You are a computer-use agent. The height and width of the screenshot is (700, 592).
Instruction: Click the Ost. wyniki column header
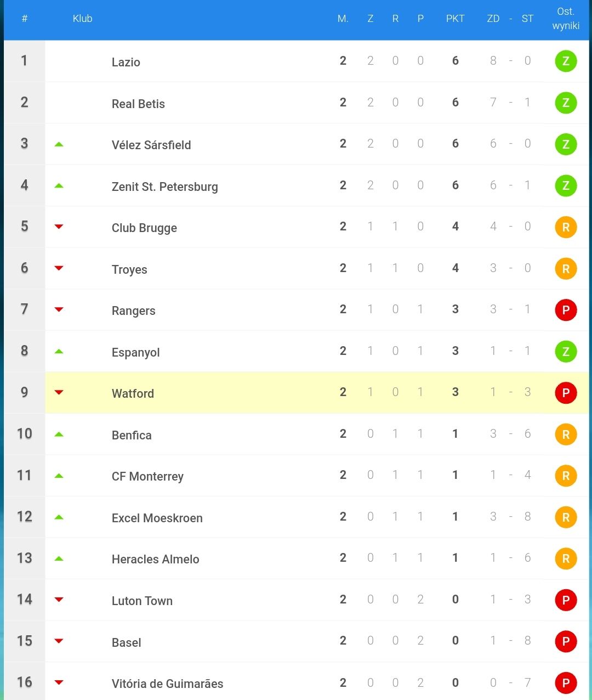click(566, 19)
